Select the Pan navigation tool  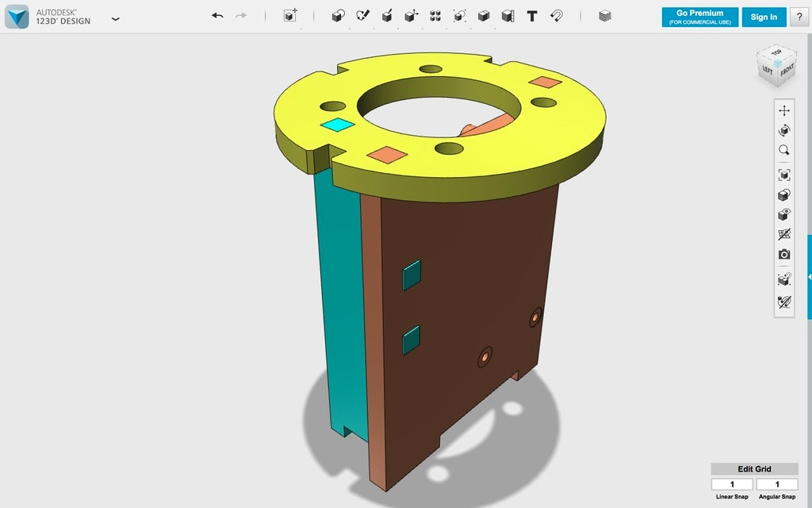coord(784,110)
